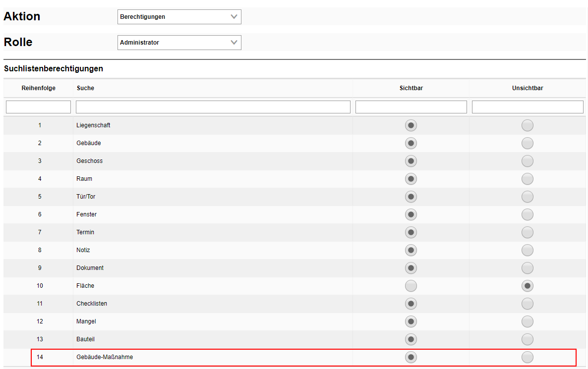588x369 pixels.
Task: Make Tür/Tor invisible with Unsichtbar radio
Action: coord(528,197)
